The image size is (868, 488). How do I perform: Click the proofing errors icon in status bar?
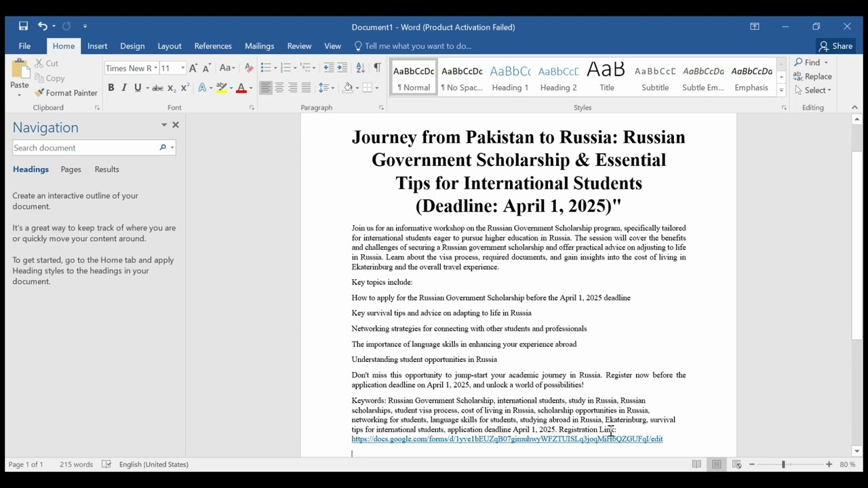106,464
